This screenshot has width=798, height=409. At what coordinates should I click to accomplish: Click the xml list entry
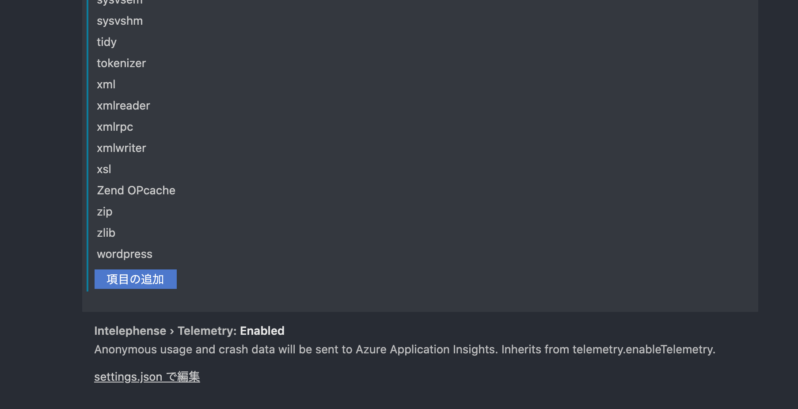pyautogui.click(x=106, y=85)
